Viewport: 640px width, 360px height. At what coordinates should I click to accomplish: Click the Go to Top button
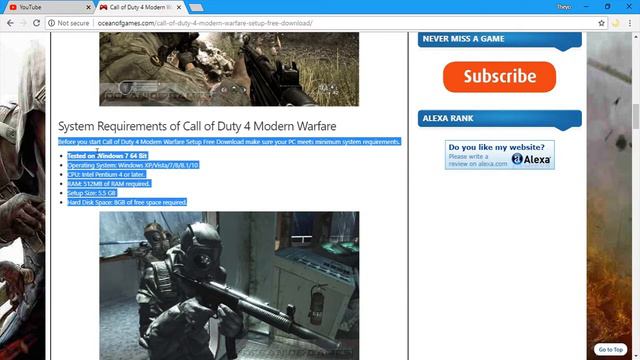tap(611, 349)
